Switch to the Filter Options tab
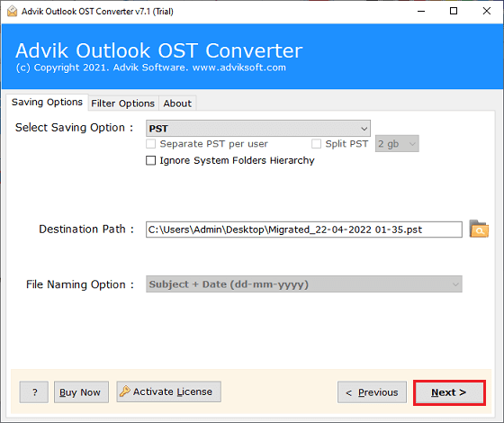Screen dimensions: 504x423 (x=122, y=103)
